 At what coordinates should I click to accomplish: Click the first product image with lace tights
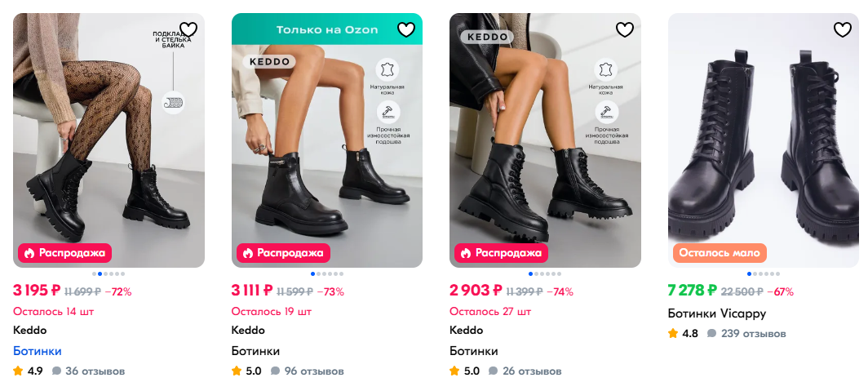pos(108,139)
